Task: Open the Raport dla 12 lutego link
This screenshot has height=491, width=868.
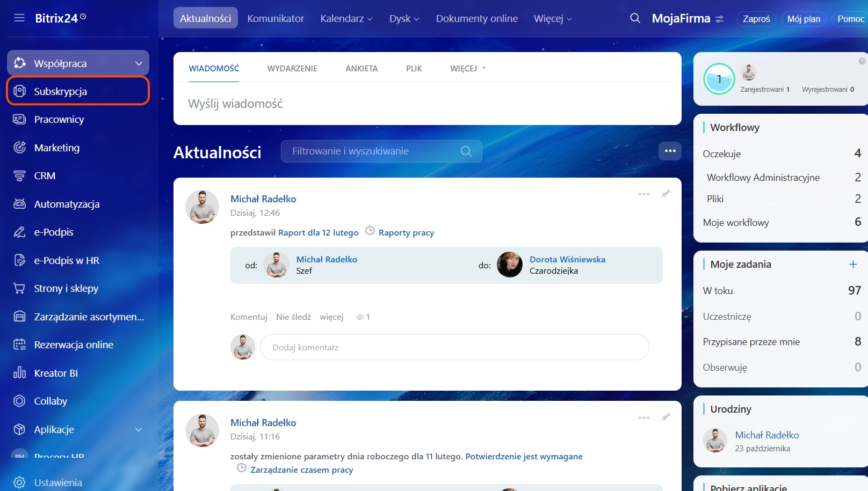Action: click(318, 232)
